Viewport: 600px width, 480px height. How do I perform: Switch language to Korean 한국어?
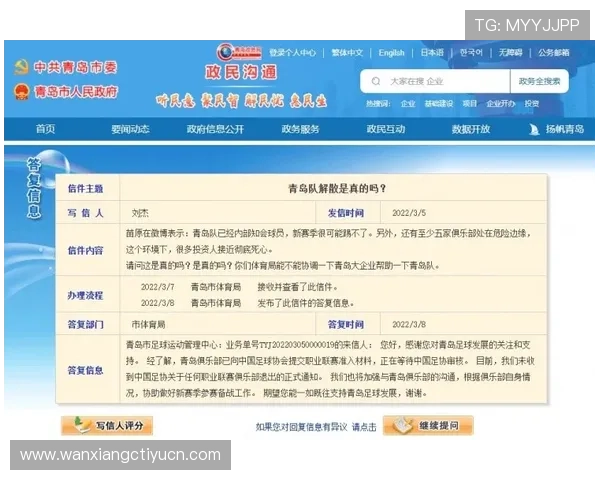471,52
